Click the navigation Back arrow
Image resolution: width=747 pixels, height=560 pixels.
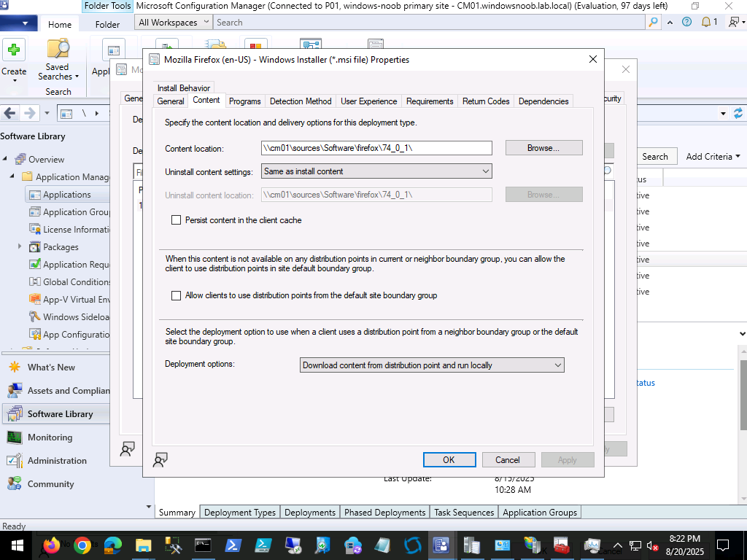click(10, 113)
